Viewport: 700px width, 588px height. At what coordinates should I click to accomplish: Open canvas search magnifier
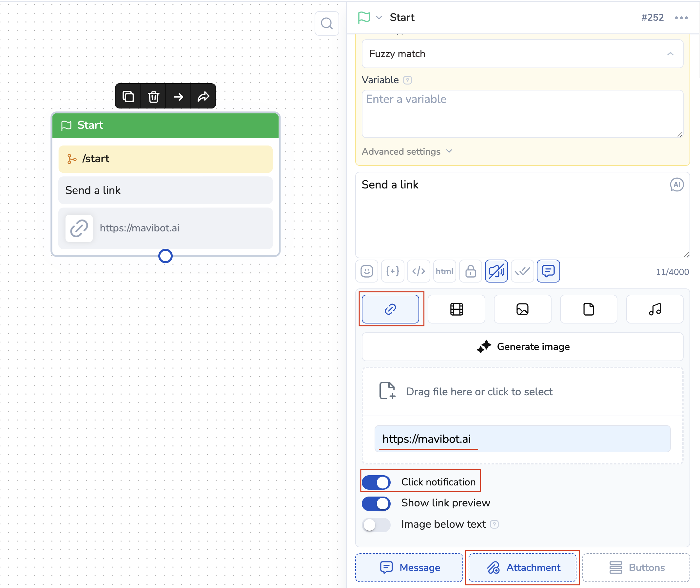tap(327, 24)
